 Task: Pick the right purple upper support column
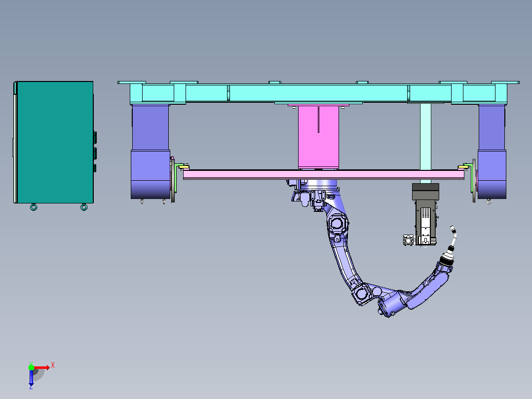tap(492, 128)
